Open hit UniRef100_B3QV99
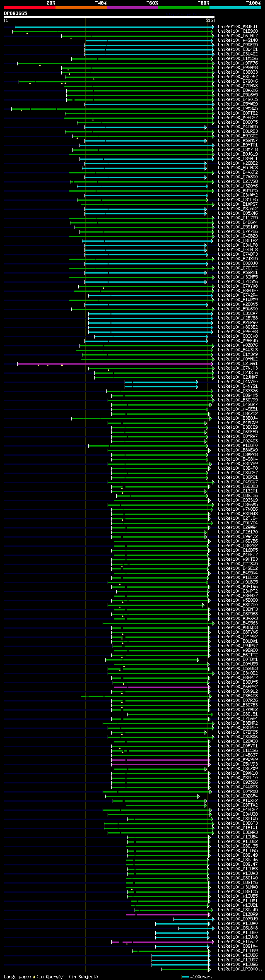The width and height of the screenshot is (265, 980). (238, 400)
